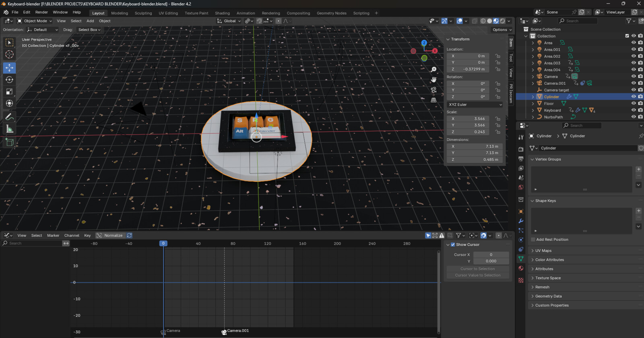Open Particles properties tab

click(x=521, y=230)
